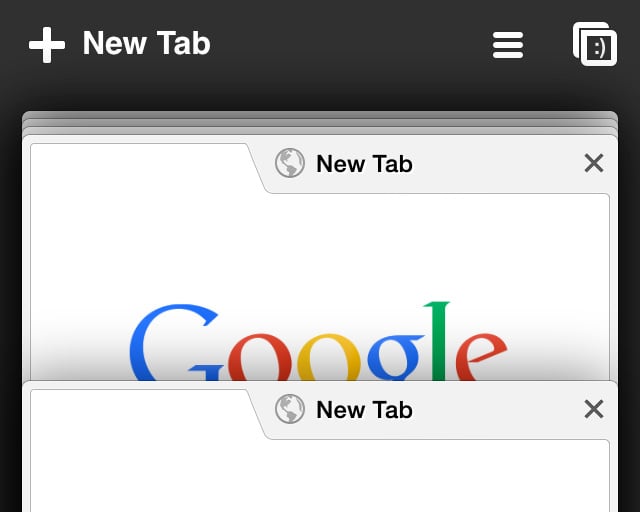Tap the plus icon to add tab
This screenshot has width=640, height=512.
click(47, 45)
